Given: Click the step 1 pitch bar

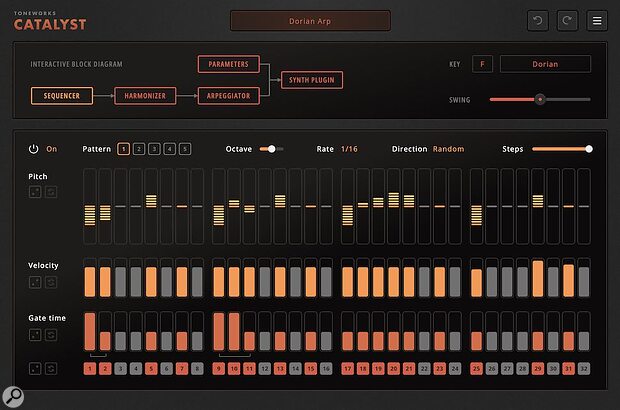Looking at the screenshot, I should [90, 206].
